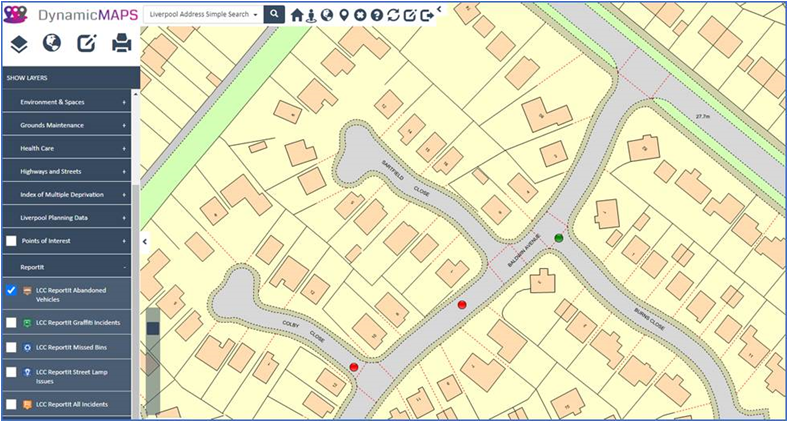Click red marker in middle of Baldwin Avenue
789x423 pixels.
(462, 304)
